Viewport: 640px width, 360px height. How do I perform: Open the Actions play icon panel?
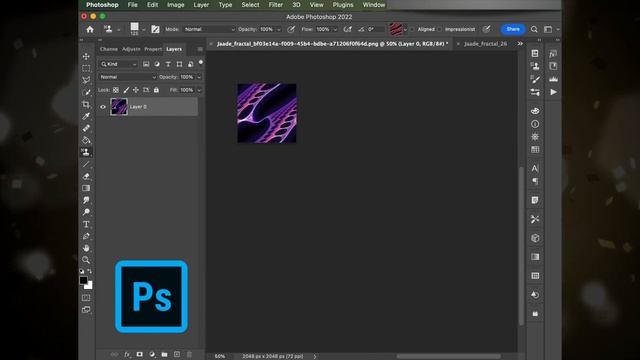pyautogui.click(x=553, y=92)
